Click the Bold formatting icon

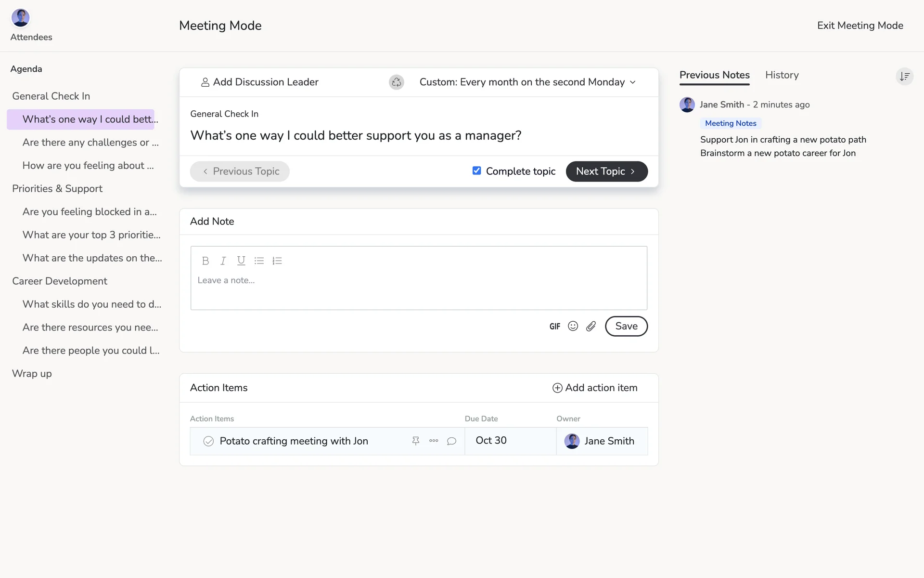(x=205, y=261)
